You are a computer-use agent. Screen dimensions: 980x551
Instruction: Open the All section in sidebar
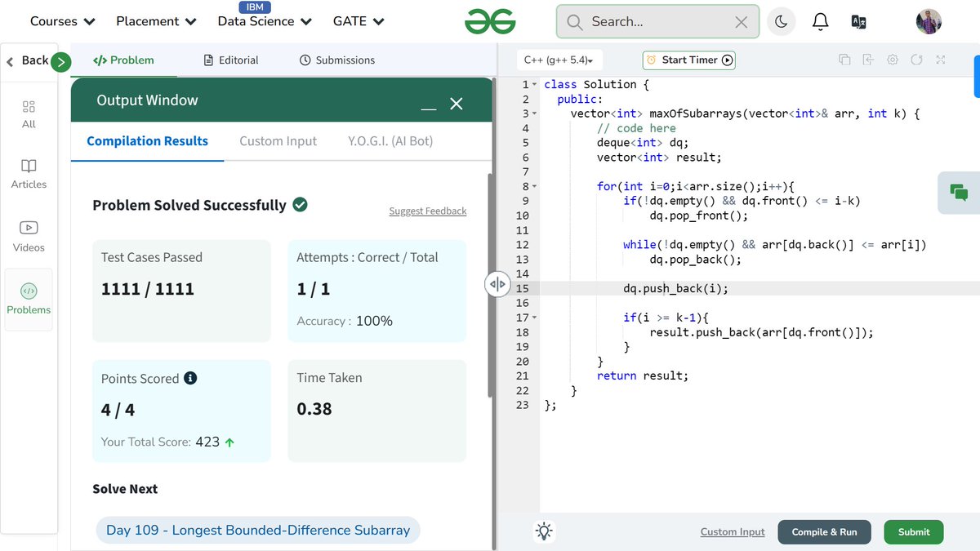pos(29,114)
